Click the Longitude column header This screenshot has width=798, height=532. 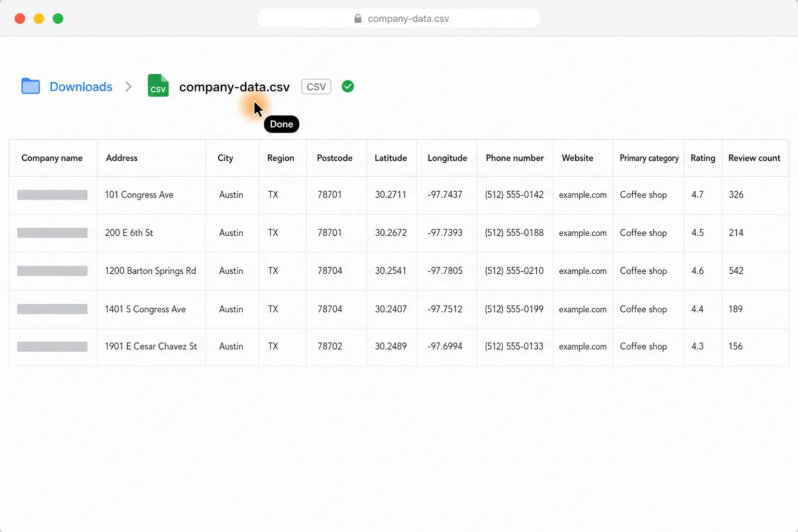[447, 158]
